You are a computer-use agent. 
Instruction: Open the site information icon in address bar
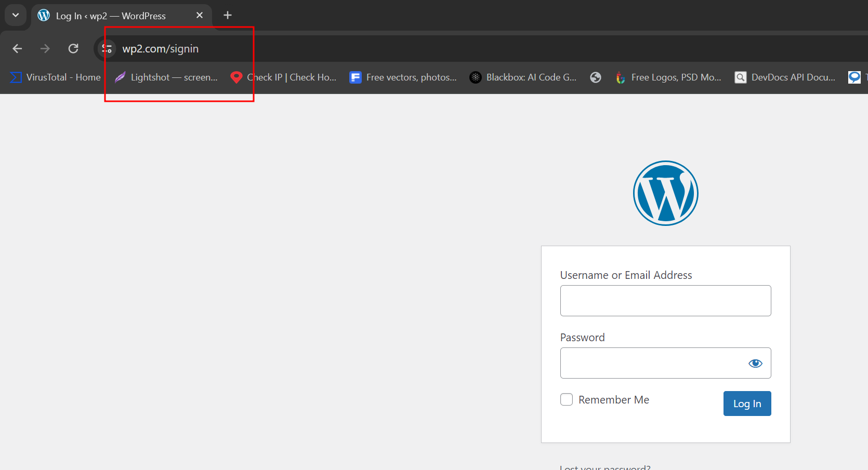tap(107, 49)
